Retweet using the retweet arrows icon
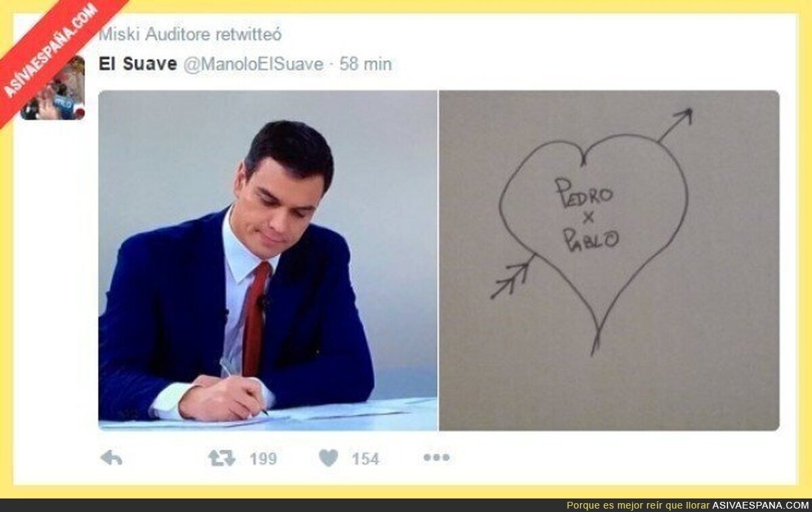The image size is (812, 512). tap(221, 458)
